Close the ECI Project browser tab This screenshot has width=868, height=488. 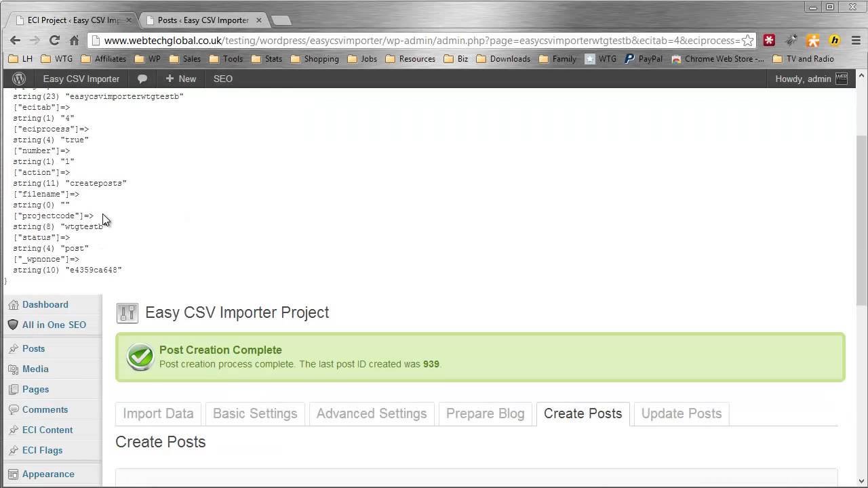click(x=129, y=20)
